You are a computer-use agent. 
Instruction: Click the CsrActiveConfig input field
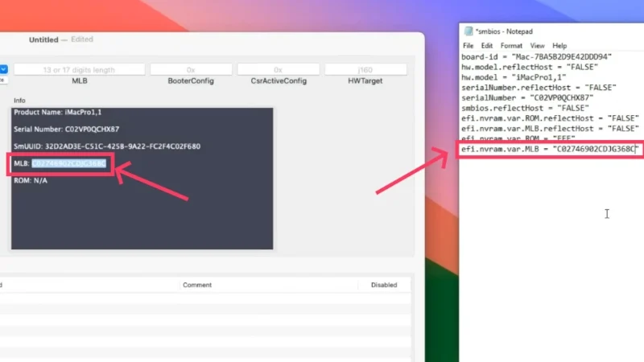coord(278,70)
